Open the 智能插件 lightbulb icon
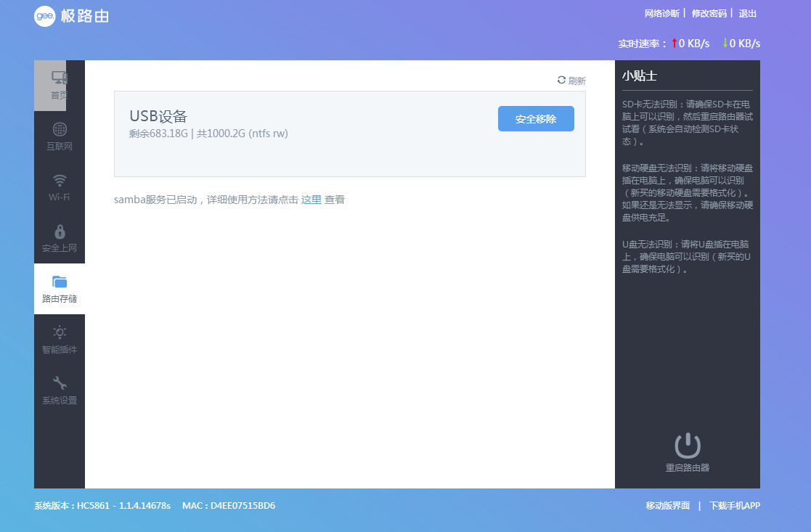This screenshot has width=811, height=532. coord(60,332)
